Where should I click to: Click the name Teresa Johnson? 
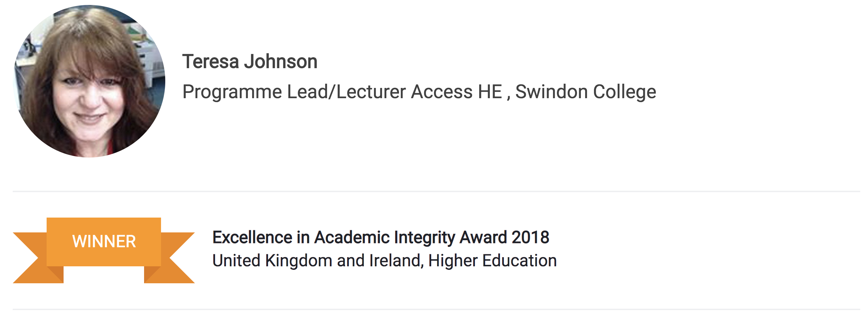[x=250, y=61]
